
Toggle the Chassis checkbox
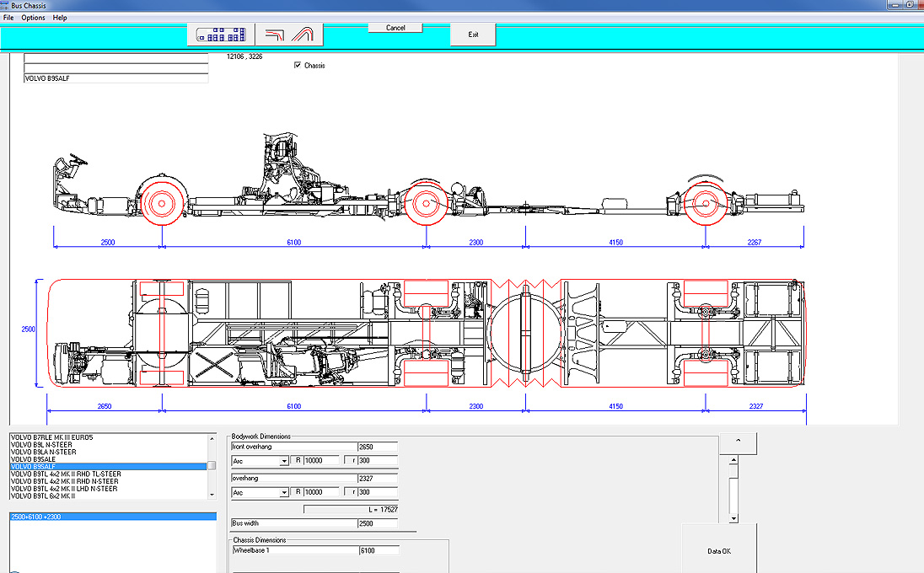298,66
